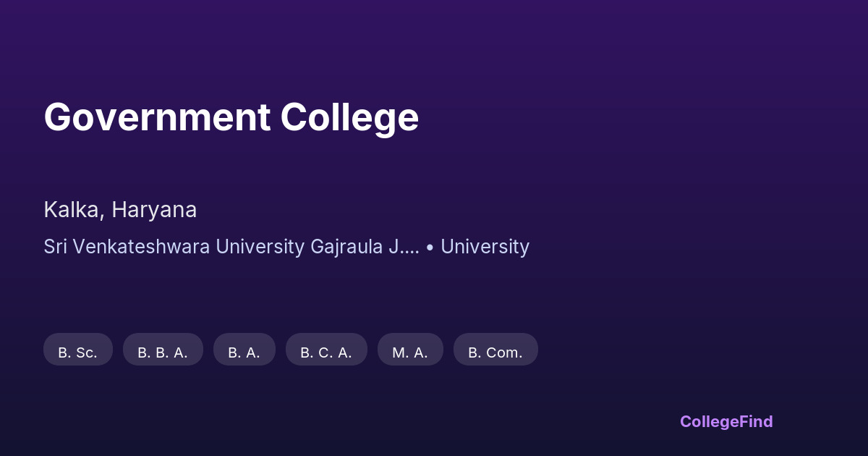Click the Haryana state name

pos(154,210)
